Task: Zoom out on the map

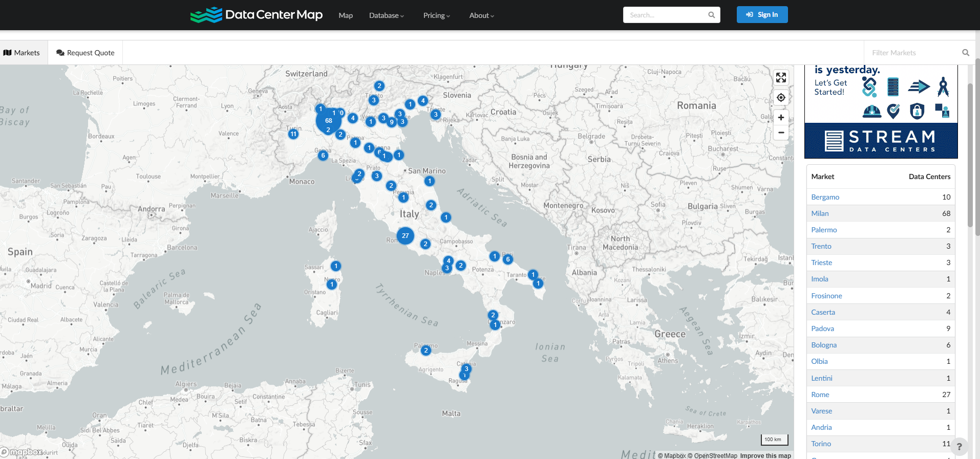Action: point(781,133)
